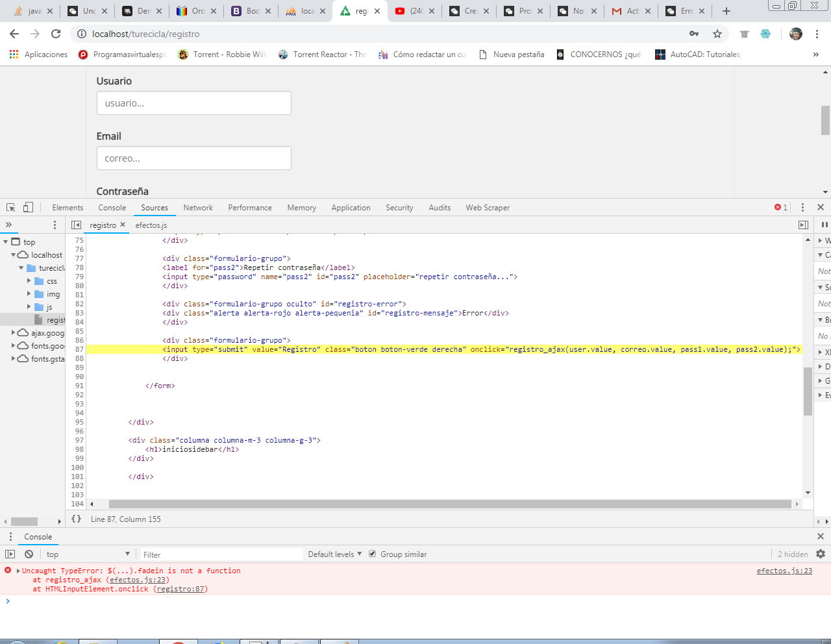Screen dimensions: 831x644
Task: Click the clear console icon
Action: point(29,554)
